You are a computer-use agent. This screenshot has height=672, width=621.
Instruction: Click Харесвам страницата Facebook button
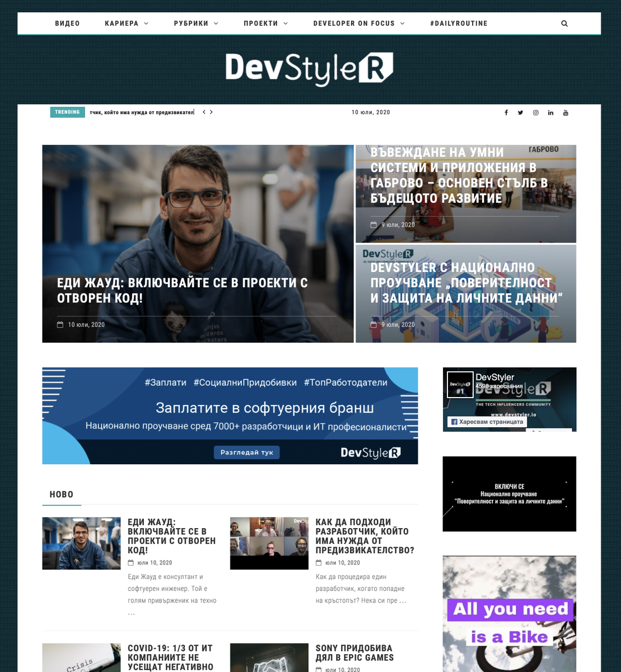coord(487,422)
